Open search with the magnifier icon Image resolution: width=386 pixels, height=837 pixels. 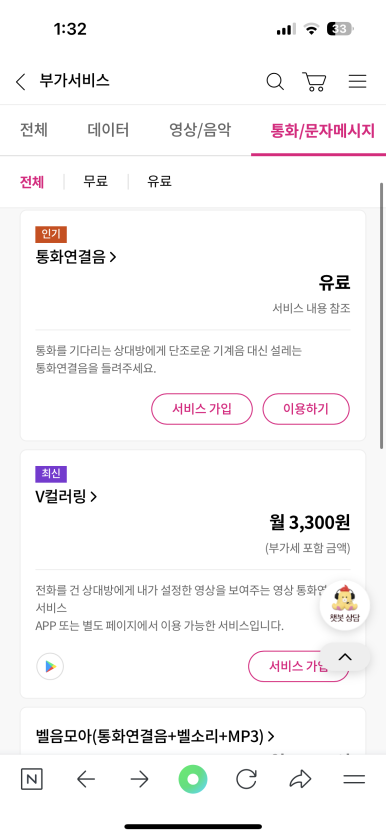pyautogui.click(x=275, y=82)
